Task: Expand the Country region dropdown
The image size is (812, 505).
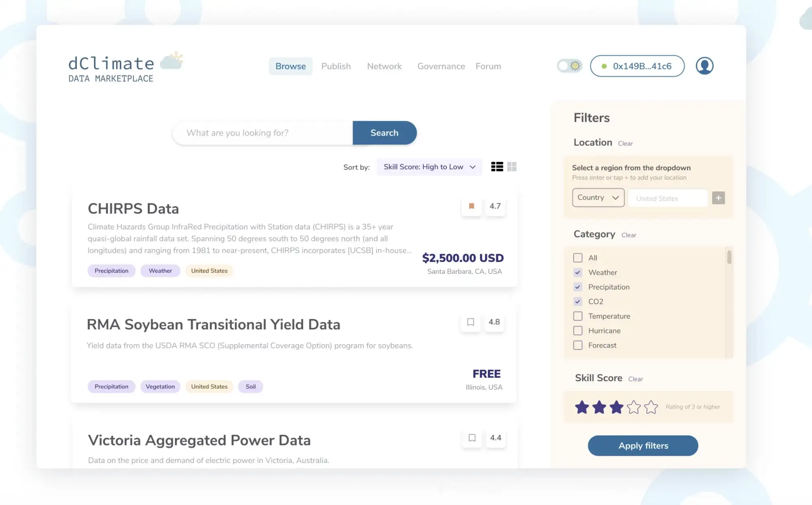Action: (x=598, y=198)
